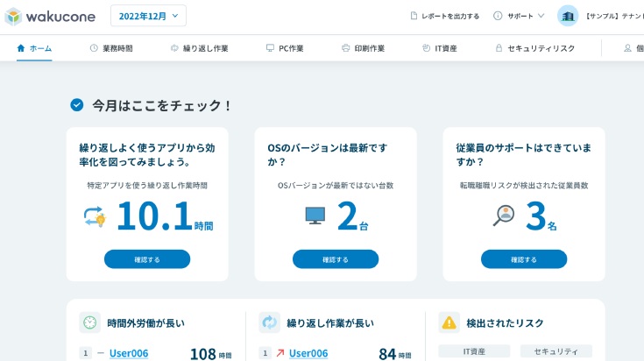Click レポートを出力する link
The width and height of the screenshot is (644, 361).
coord(450,16)
